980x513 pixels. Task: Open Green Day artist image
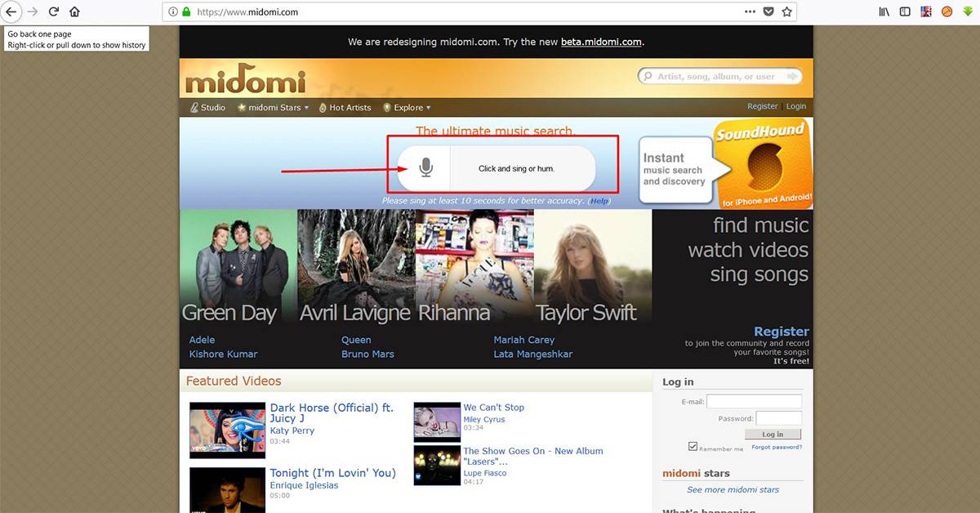tap(238, 267)
